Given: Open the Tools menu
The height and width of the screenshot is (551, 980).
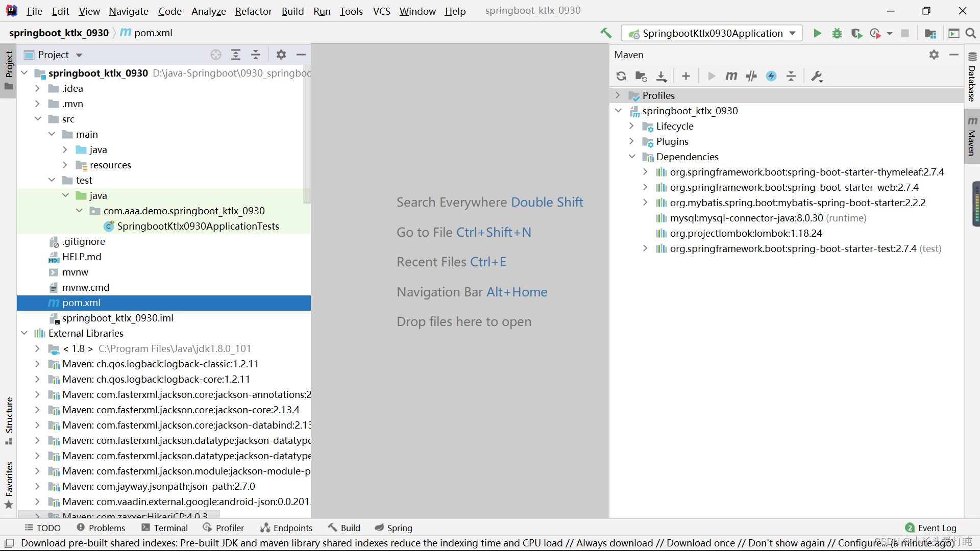Looking at the screenshot, I should tap(351, 11).
